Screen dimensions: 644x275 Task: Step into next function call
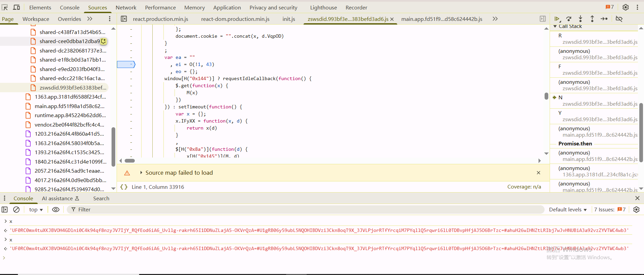click(x=580, y=19)
